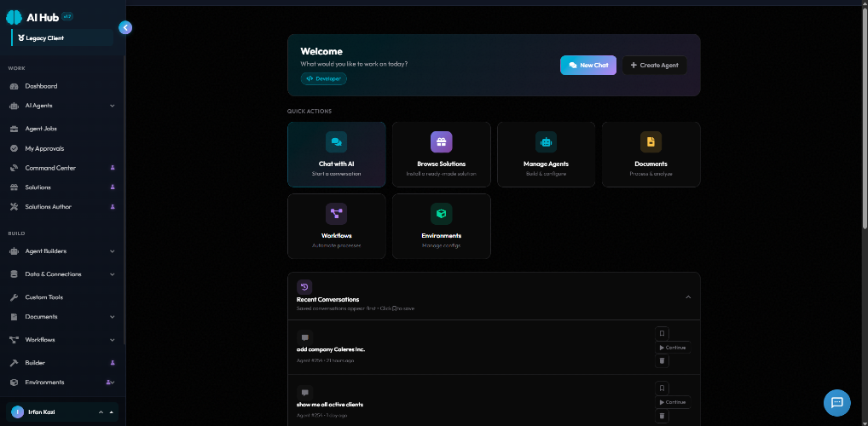
Task: Bookmark the 'show me all active clients' conversation
Action: [x=662, y=389]
